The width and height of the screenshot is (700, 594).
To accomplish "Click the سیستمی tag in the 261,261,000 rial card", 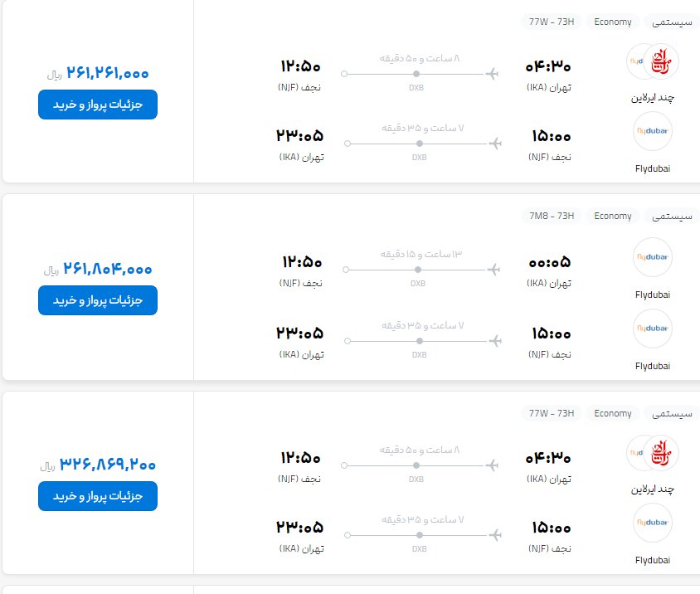I will click(x=673, y=22).
